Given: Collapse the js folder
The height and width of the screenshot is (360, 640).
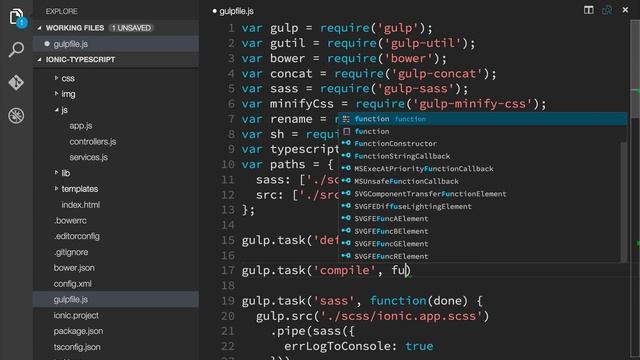Looking at the screenshot, I should (56, 109).
